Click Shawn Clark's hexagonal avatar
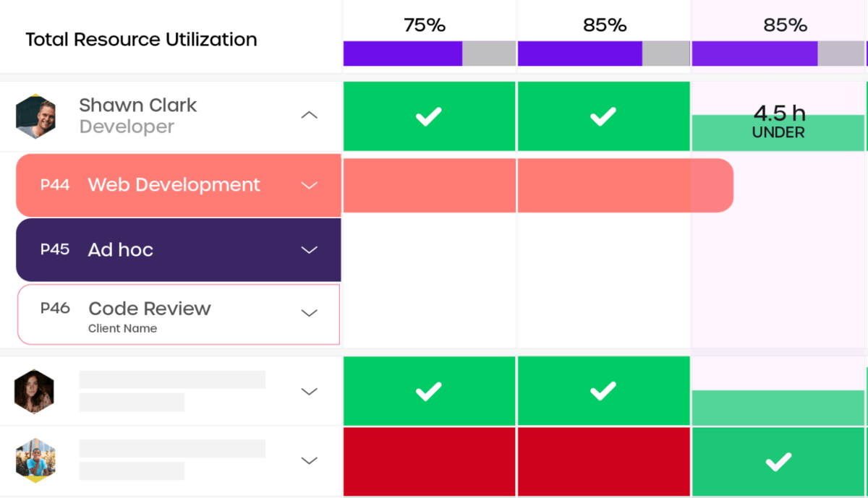 35,116
